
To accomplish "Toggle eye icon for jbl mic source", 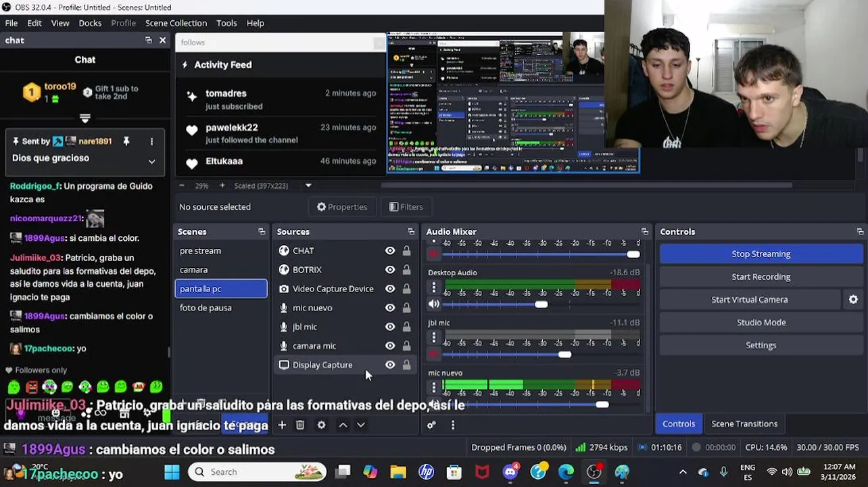I will 390,327.
